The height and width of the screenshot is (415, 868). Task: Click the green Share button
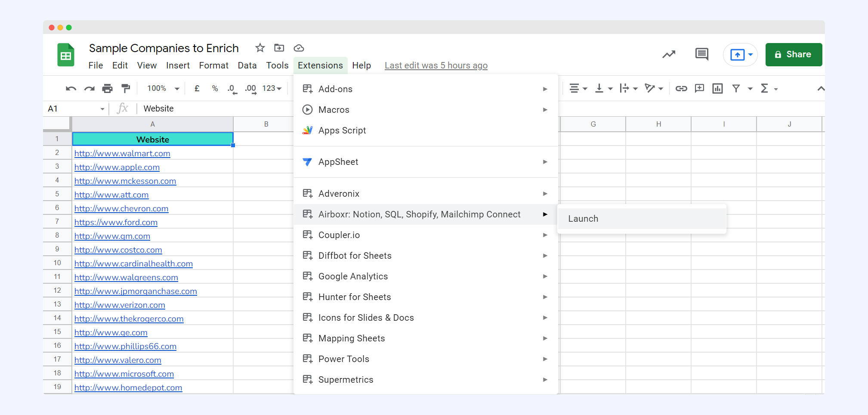794,55
